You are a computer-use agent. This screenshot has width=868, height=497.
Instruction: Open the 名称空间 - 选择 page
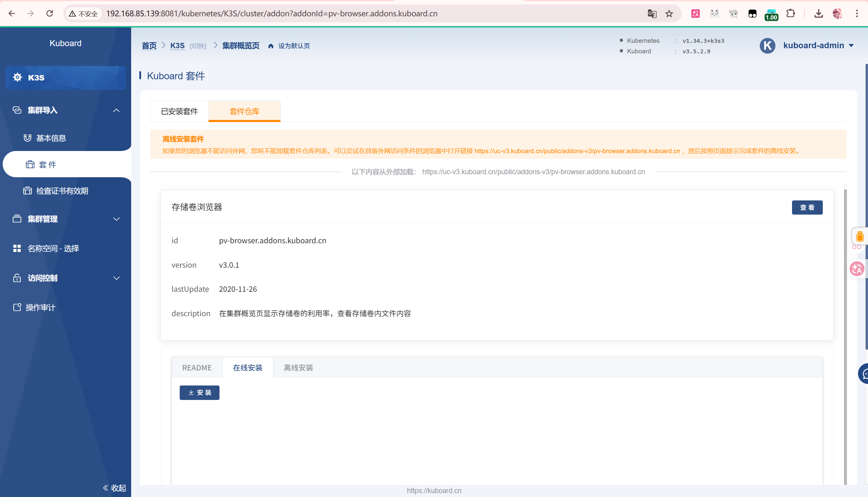53,248
